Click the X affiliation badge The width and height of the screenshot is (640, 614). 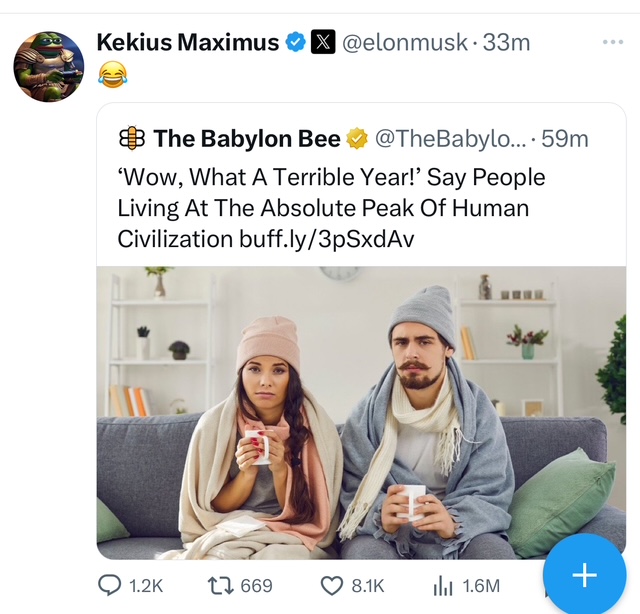323,42
